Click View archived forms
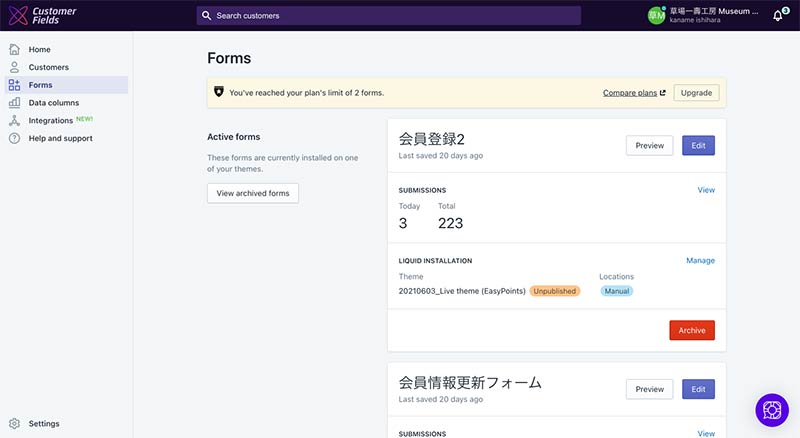The height and width of the screenshot is (438, 800). pos(252,193)
